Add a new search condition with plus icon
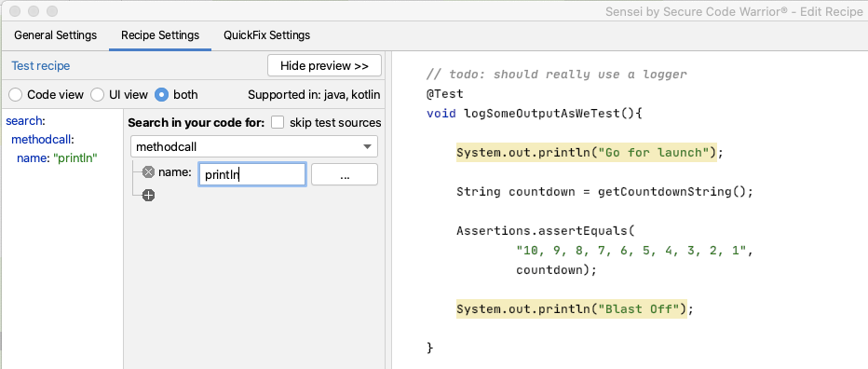 pos(148,195)
